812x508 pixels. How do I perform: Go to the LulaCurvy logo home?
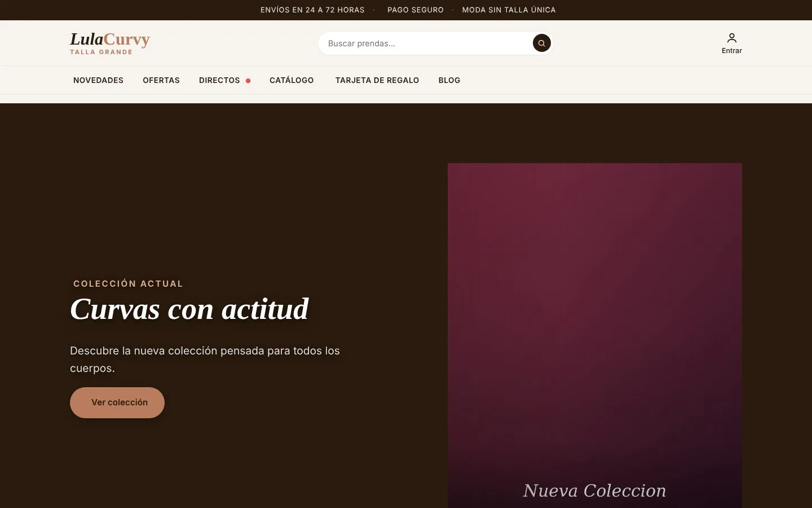pyautogui.click(x=110, y=43)
